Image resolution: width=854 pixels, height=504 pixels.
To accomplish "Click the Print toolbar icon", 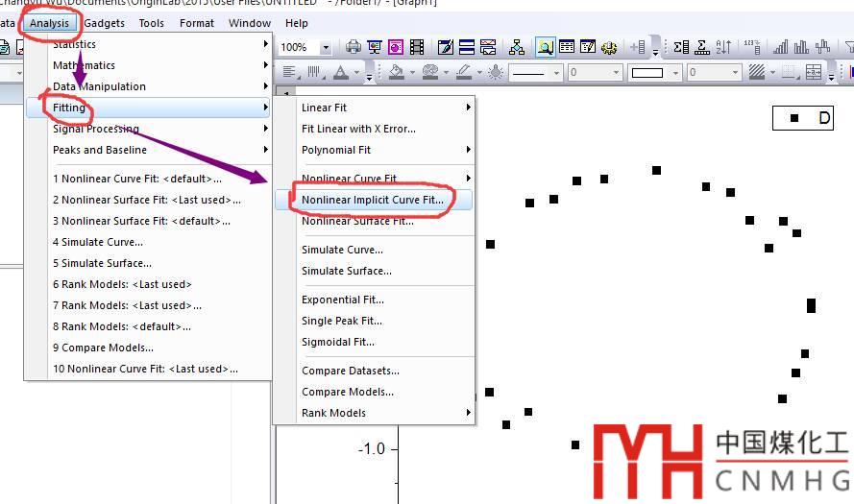I will point(354,47).
